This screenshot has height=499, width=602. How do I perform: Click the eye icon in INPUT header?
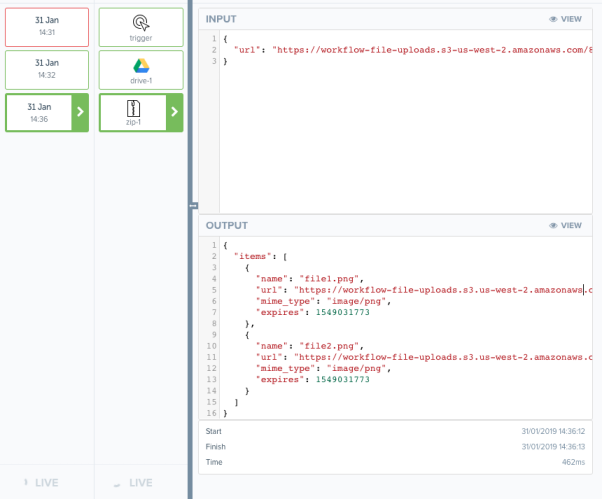(x=554, y=19)
